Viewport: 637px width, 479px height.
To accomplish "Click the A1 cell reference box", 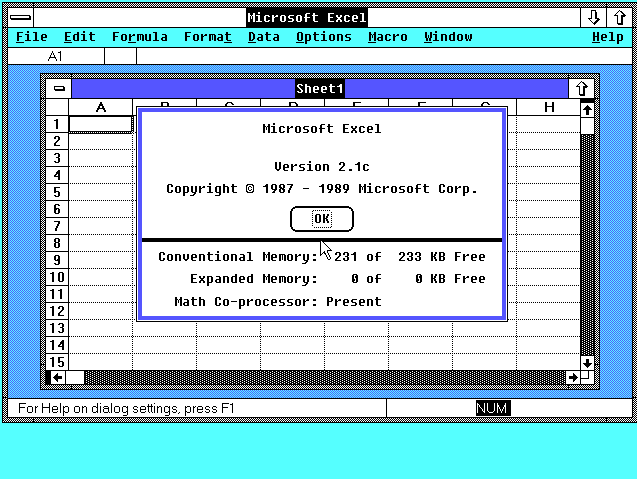I will [55, 56].
